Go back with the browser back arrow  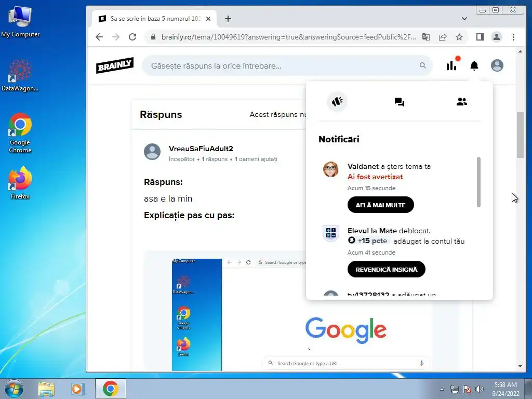click(99, 37)
